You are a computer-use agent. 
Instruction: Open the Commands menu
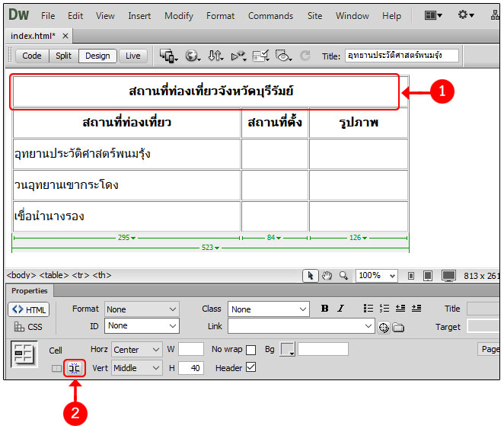coord(270,15)
